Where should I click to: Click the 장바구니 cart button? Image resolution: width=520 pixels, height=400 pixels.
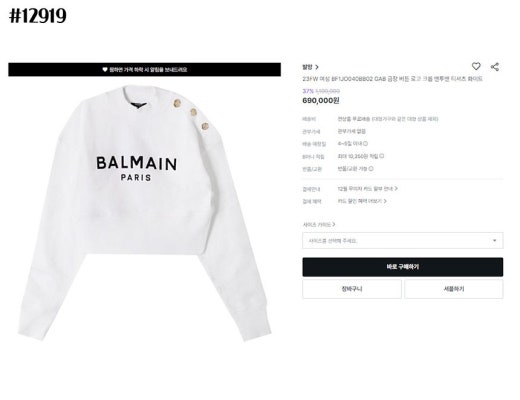[x=352, y=289]
